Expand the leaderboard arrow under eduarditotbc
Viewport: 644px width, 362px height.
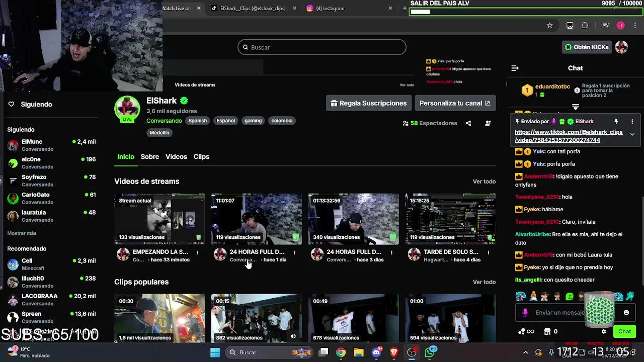(576, 107)
